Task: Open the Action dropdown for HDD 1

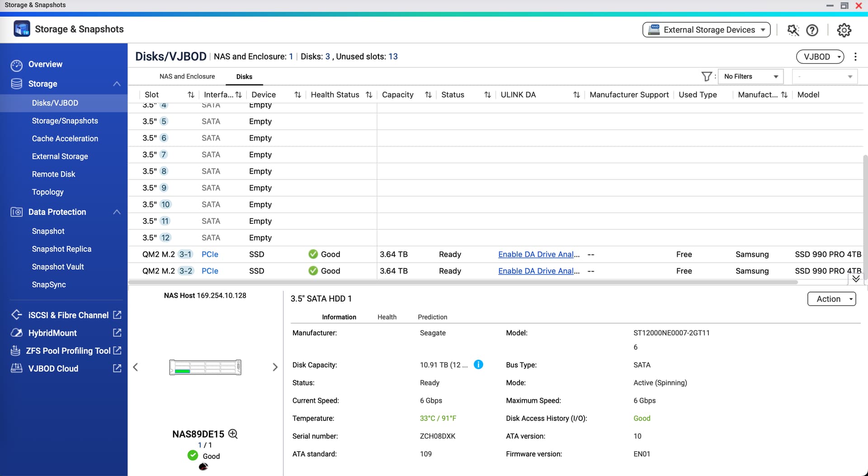Action: click(x=831, y=299)
